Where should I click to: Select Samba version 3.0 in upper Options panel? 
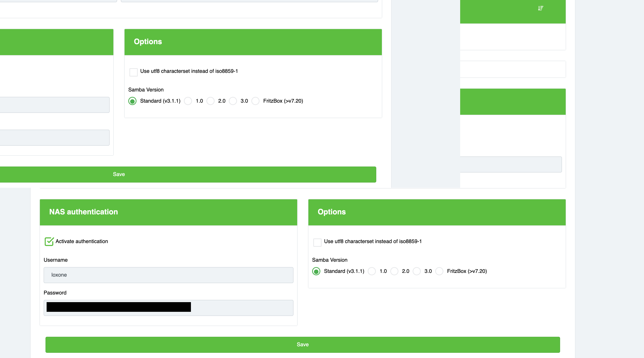coord(233,101)
